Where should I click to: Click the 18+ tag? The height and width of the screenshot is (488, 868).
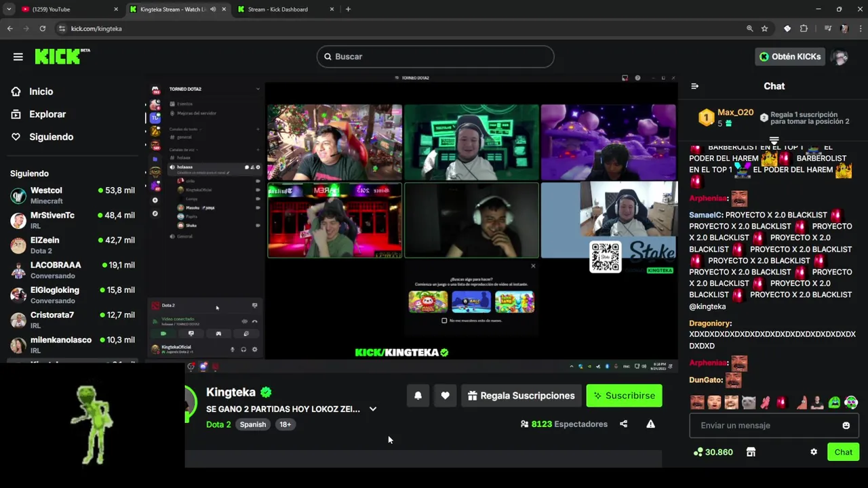pos(285,424)
